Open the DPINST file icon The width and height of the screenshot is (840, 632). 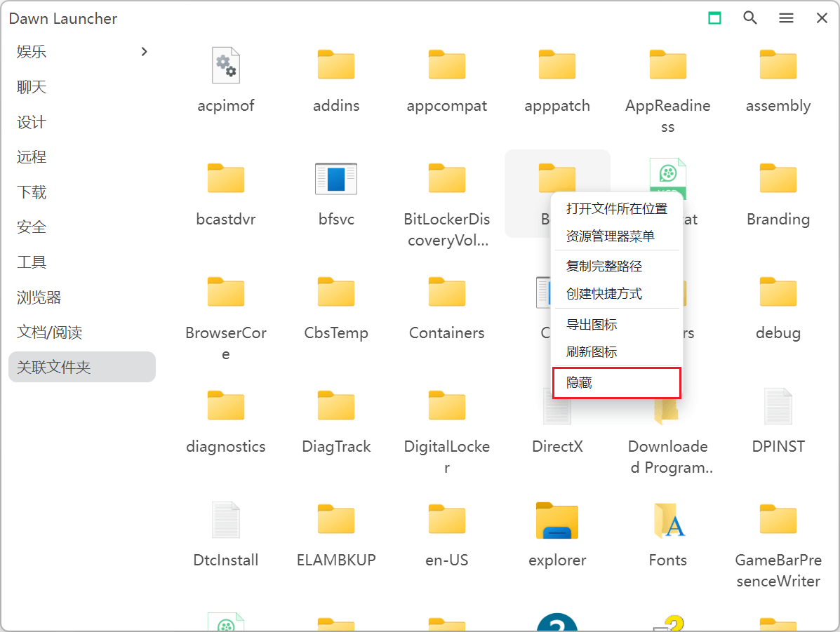tap(778, 406)
